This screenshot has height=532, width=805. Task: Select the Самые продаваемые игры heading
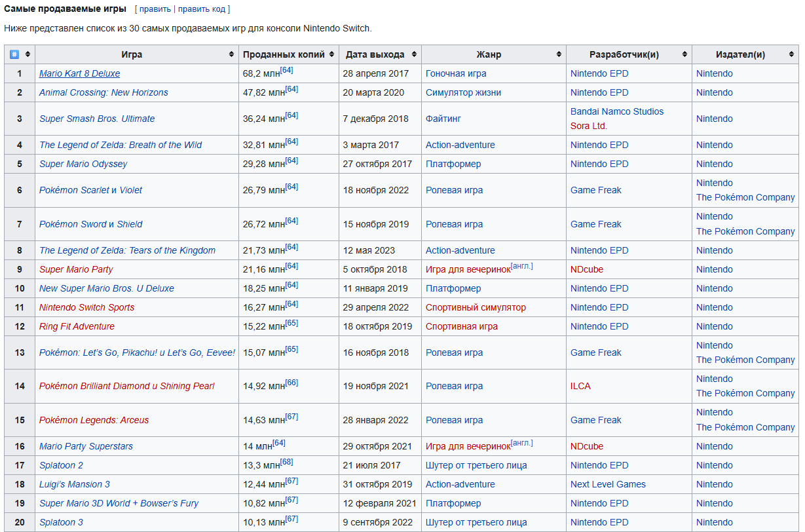point(66,9)
